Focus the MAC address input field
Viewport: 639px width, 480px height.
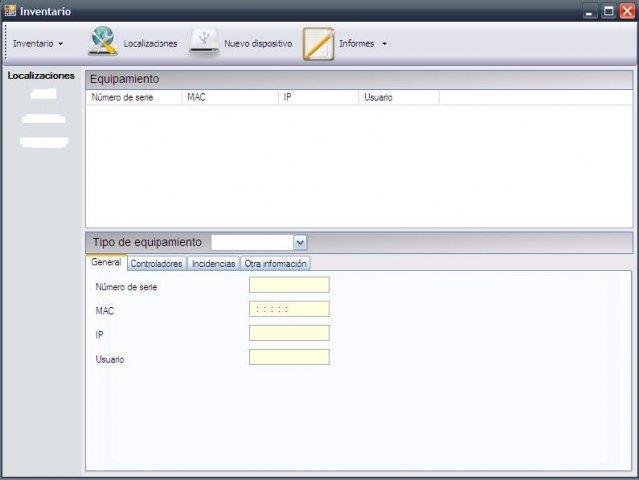(289, 309)
